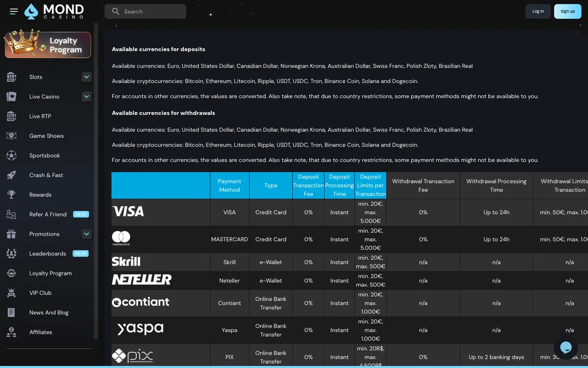Click the VIP Club icon
The height and width of the screenshot is (368, 588).
11,293
